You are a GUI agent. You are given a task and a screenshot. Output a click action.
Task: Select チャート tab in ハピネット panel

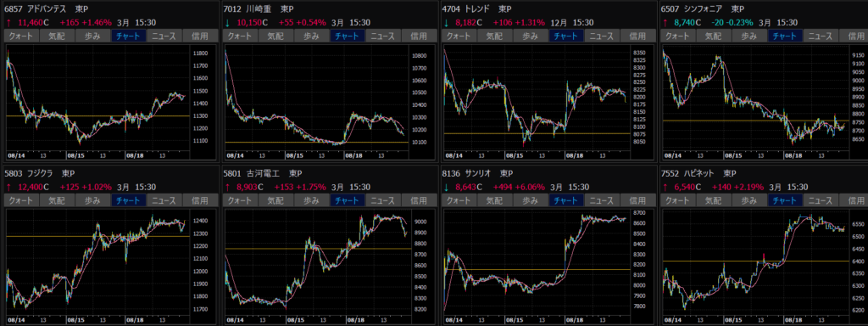(x=784, y=200)
